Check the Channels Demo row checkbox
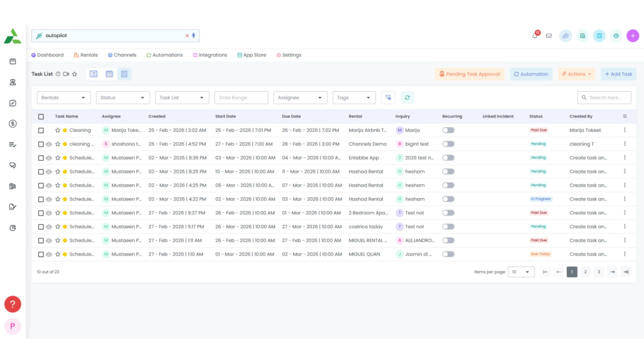The width and height of the screenshot is (644, 362). coord(41,144)
